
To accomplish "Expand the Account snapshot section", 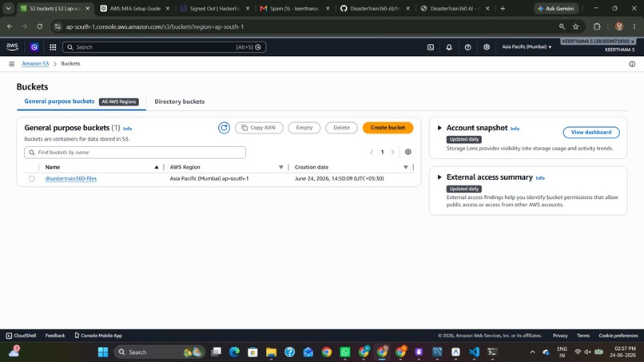I will (439, 128).
